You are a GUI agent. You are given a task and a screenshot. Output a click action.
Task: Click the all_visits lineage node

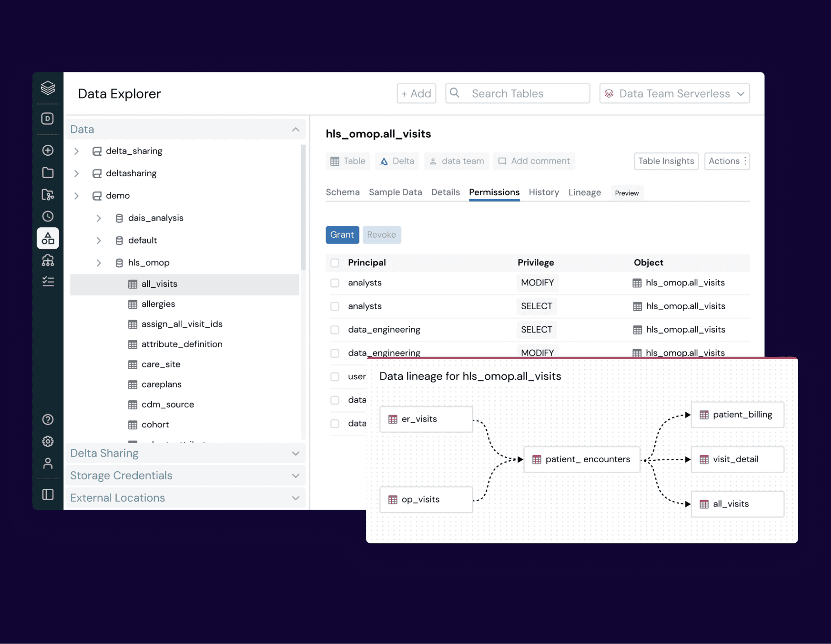click(738, 504)
